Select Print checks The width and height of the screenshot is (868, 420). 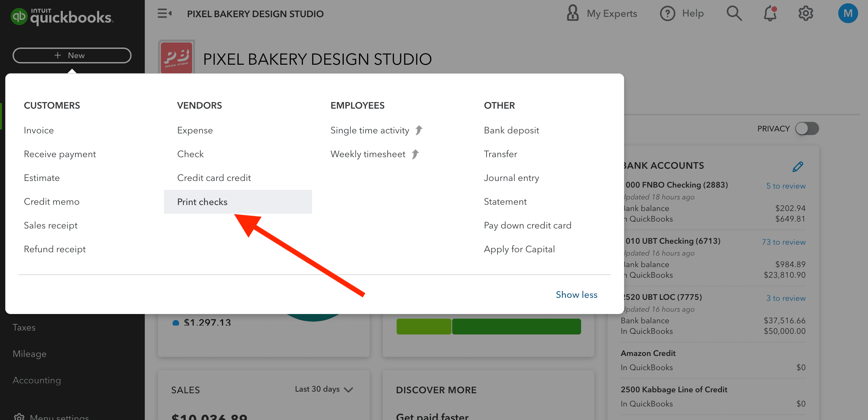pos(238,202)
